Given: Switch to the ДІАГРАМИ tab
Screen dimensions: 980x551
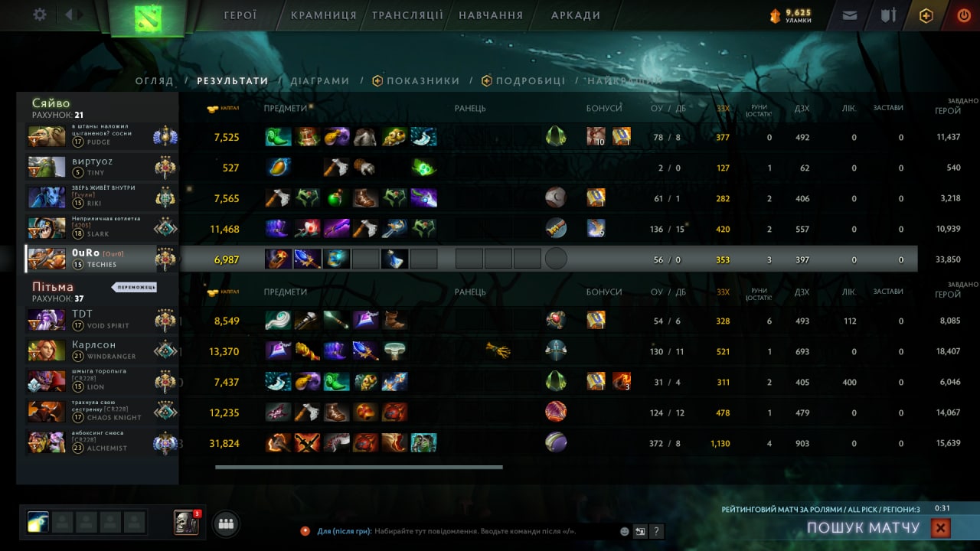Looking at the screenshot, I should coord(320,80).
